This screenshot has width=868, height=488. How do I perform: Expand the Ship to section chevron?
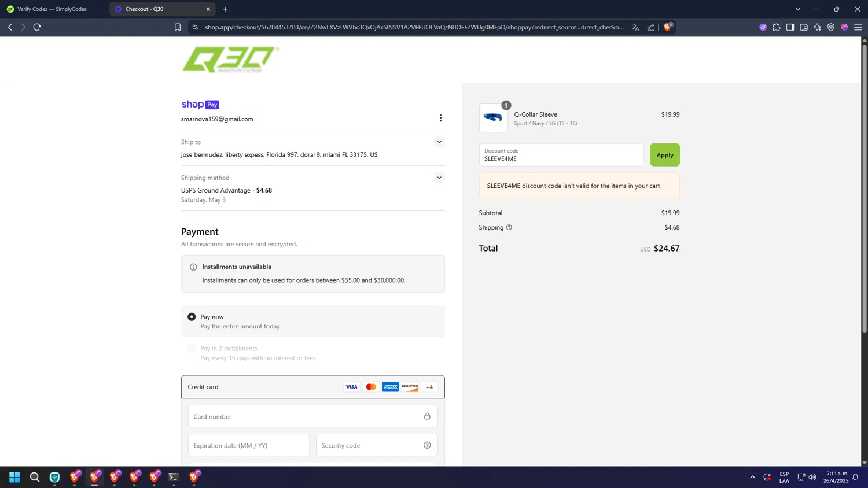tap(439, 142)
